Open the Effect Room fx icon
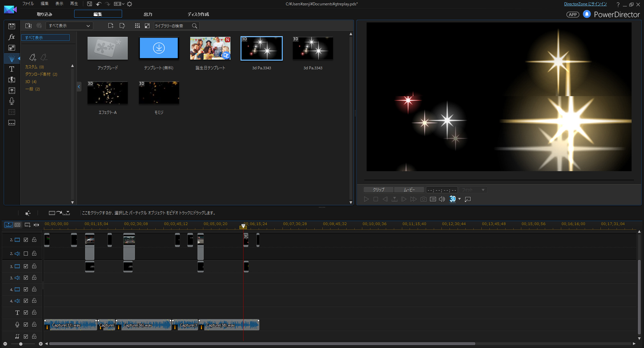 [x=12, y=37]
